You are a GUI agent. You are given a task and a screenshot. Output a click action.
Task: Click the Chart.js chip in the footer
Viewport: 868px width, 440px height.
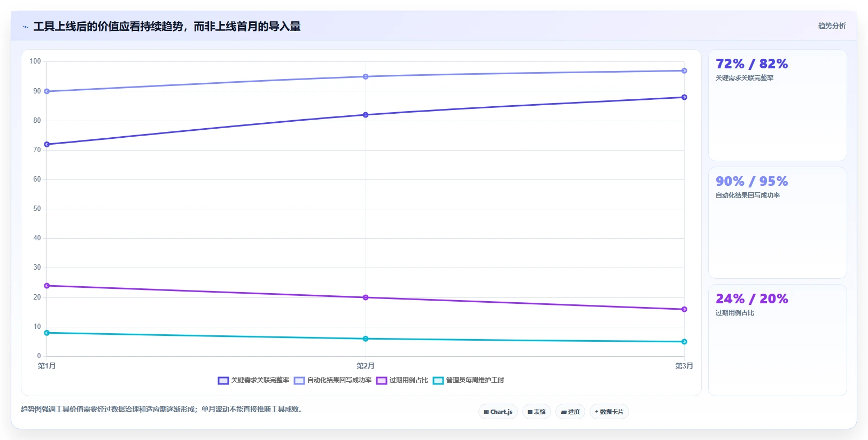[x=498, y=412]
